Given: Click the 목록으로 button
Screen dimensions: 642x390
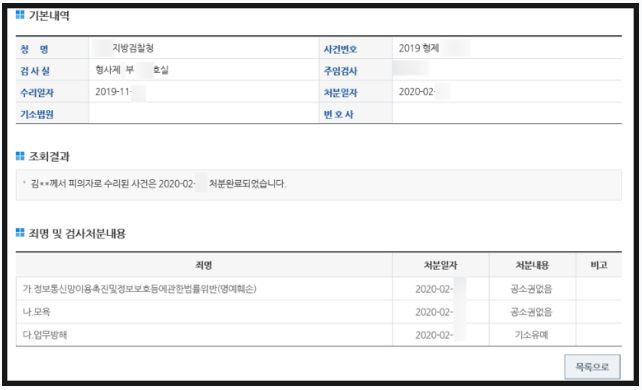Looking at the screenshot, I should [592, 367].
